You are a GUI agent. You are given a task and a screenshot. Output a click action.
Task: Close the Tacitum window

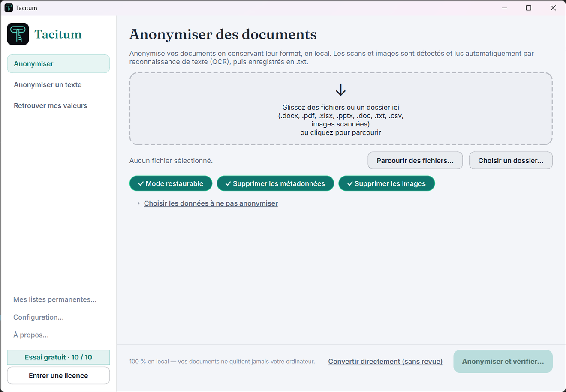(553, 8)
